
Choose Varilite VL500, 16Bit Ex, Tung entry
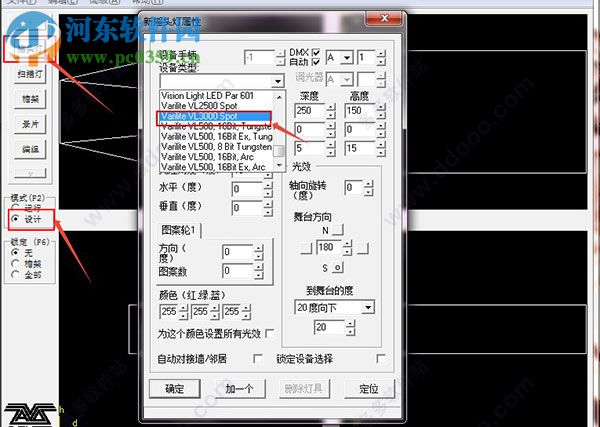(216, 137)
